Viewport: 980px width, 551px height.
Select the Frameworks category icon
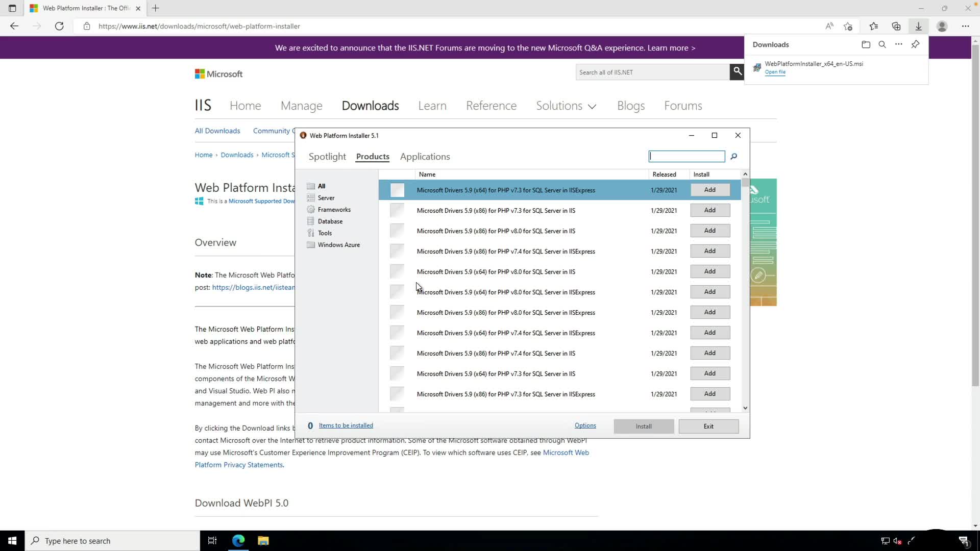coord(311,210)
